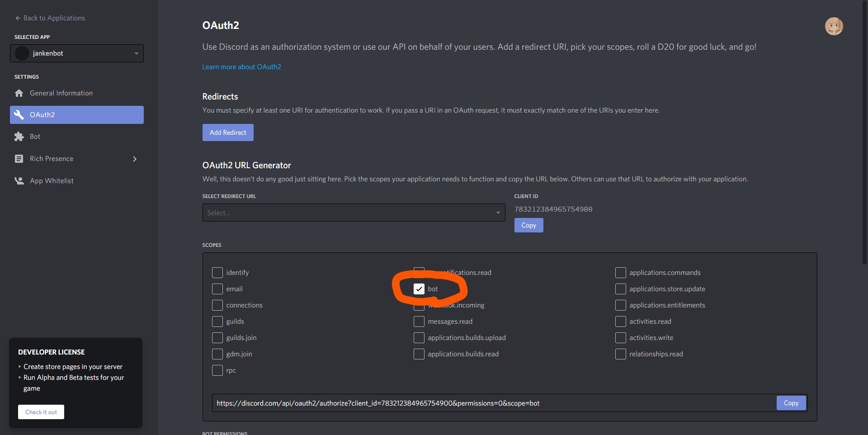Uncheck the circled bot scope
The image size is (868, 435).
419,288
